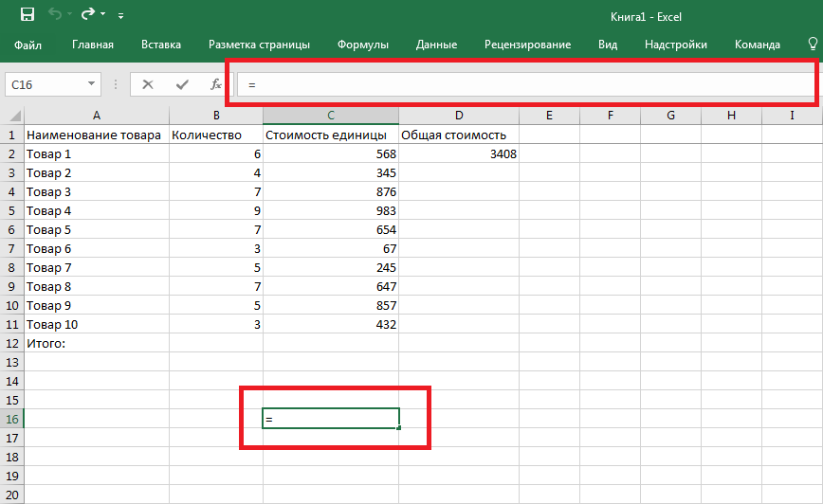
Task: Open Insert Function with the fx icon
Action: (216, 84)
